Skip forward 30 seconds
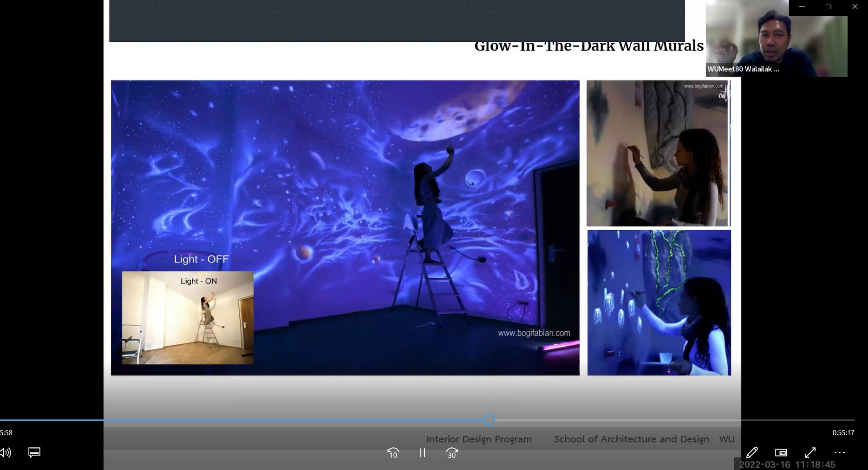This screenshot has height=470, width=868. [452, 453]
